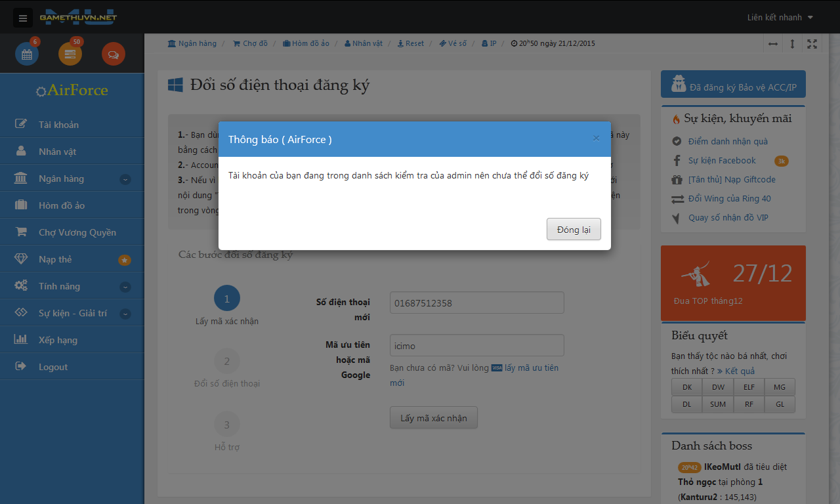
Task: Go to Xếp hạng in the sidebar
Action: click(x=58, y=340)
